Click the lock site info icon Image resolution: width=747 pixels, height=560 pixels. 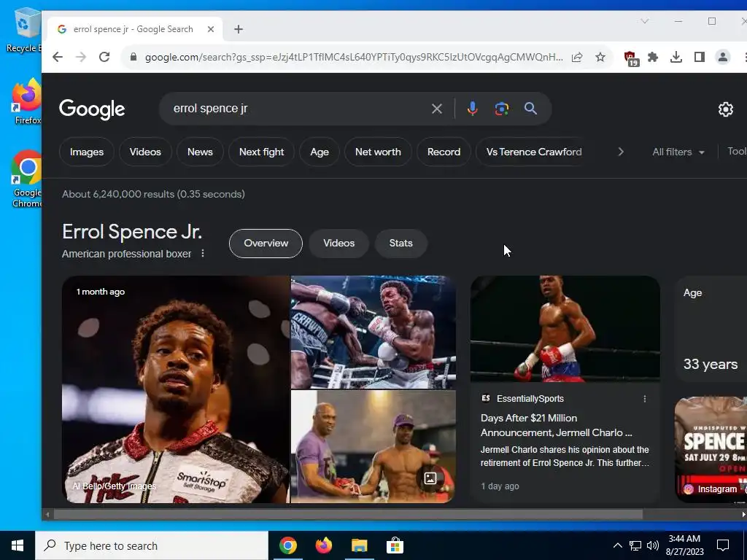(x=134, y=57)
